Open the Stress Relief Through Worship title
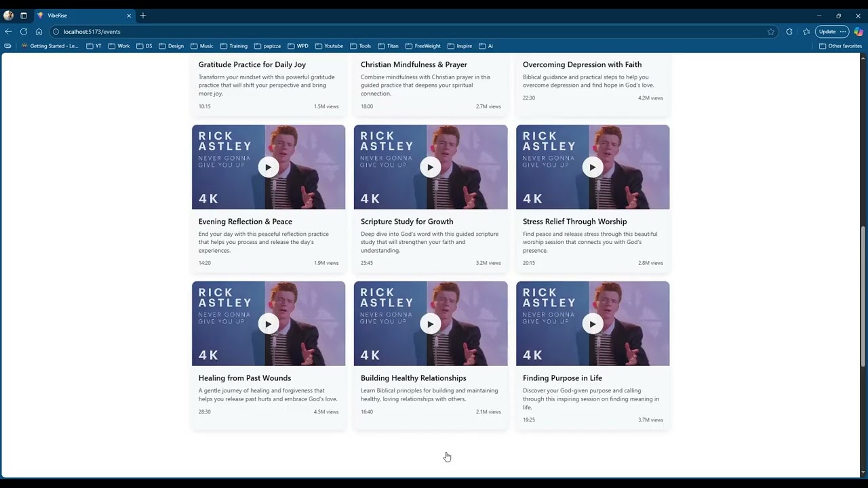Viewport: 868px width, 488px height. 575,222
